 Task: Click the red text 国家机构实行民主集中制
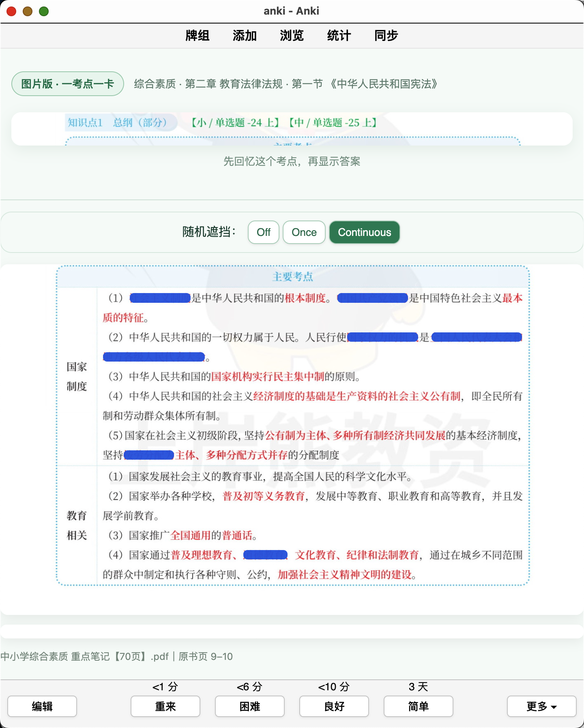point(267,377)
